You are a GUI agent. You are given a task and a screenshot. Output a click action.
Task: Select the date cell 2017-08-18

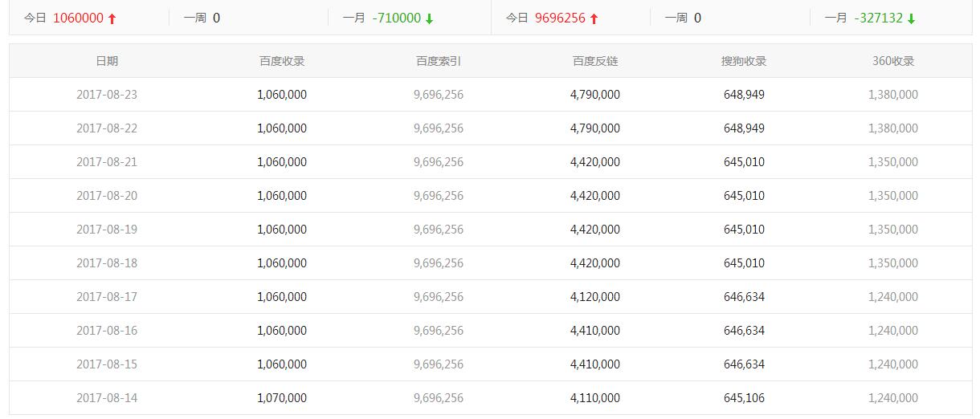[x=107, y=263]
